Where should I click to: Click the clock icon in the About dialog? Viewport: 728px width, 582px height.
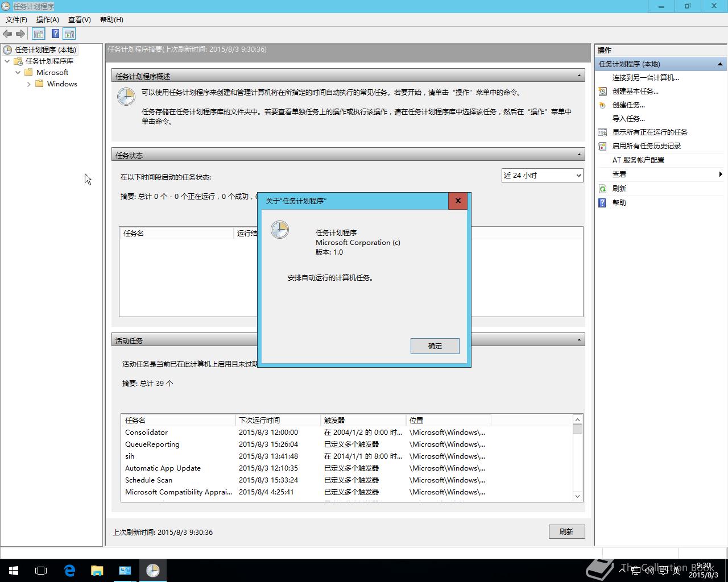(279, 230)
